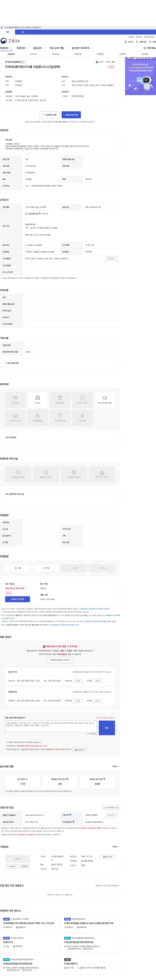Click the 로그인 button beside 김홍철차장 이메일

[x=97, y=701]
